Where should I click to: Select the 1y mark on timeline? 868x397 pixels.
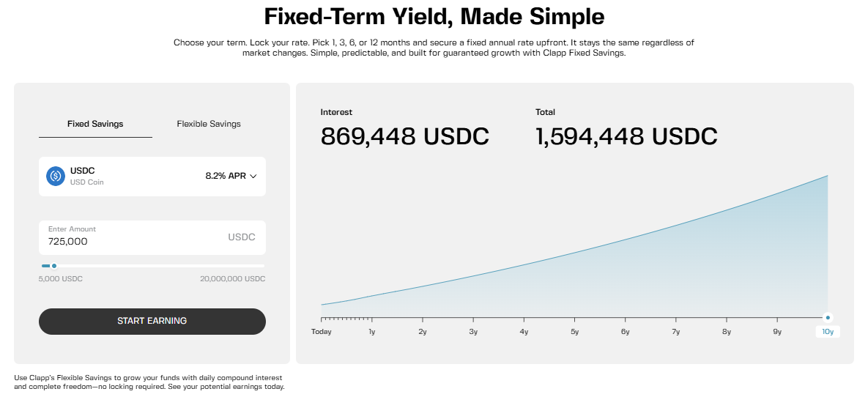[x=372, y=332]
